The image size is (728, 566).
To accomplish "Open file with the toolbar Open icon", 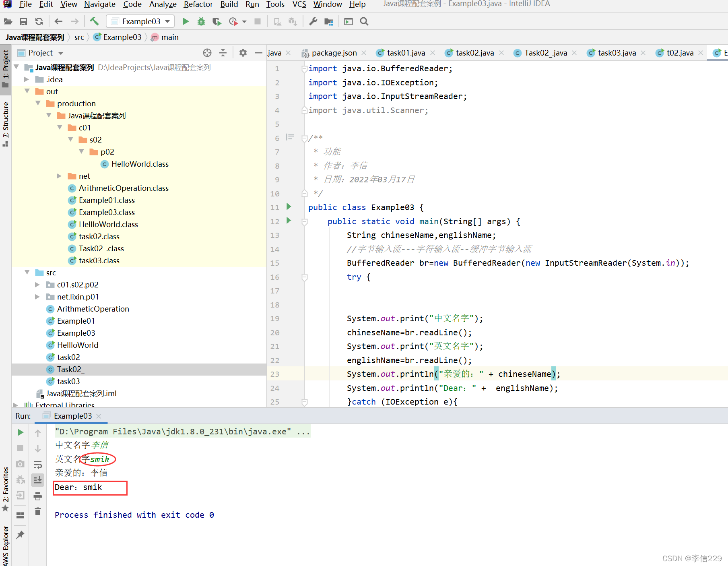I will pyautogui.click(x=8, y=21).
